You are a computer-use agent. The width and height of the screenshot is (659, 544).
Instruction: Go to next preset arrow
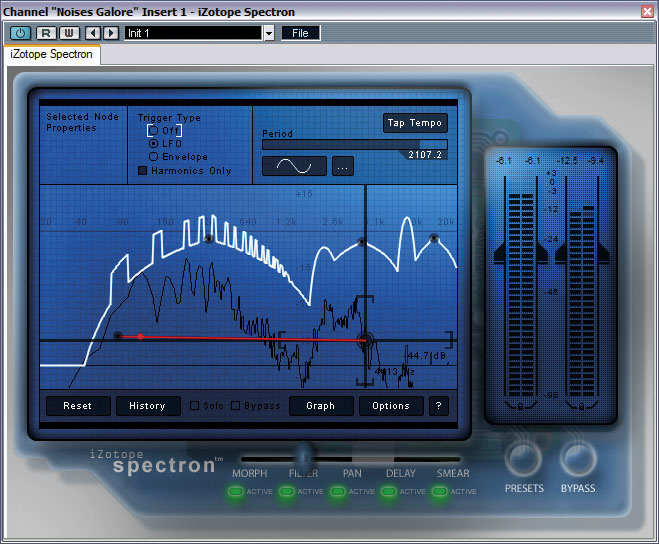pyautogui.click(x=111, y=33)
